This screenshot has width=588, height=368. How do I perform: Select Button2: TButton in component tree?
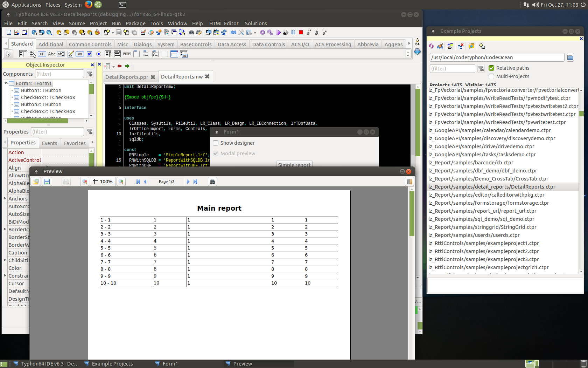tap(41, 104)
